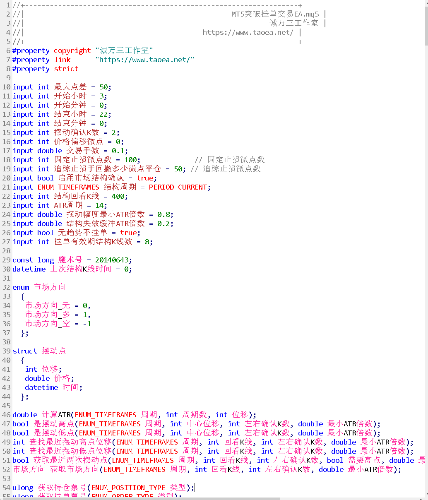Click the value "100" on line 18
The height and width of the screenshot is (500, 428).
(131, 160)
